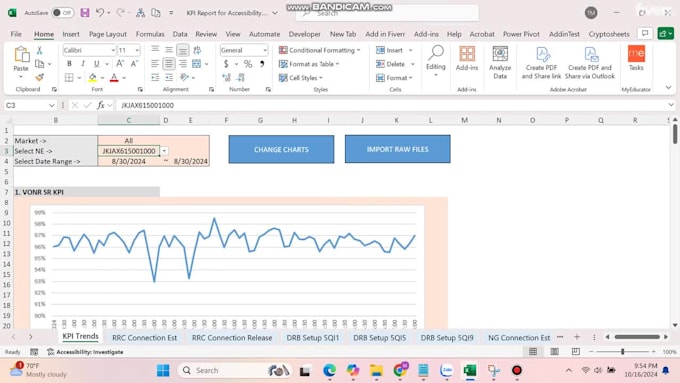Viewport: 680px width, 383px height.
Task: Apply Accounting Number Format dollar icon
Action: [x=226, y=64]
